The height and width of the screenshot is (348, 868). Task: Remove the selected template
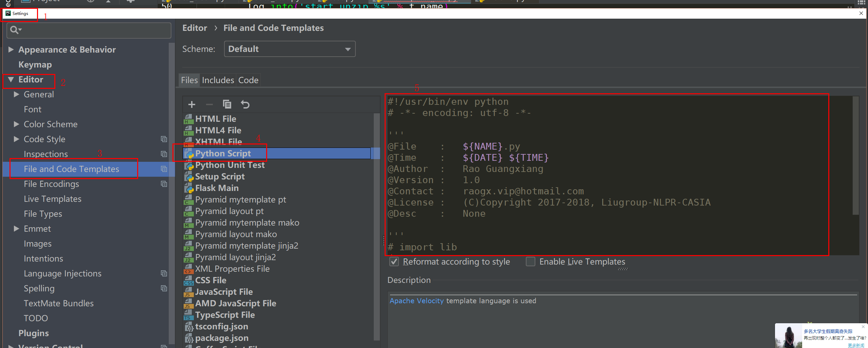(x=209, y=104)
